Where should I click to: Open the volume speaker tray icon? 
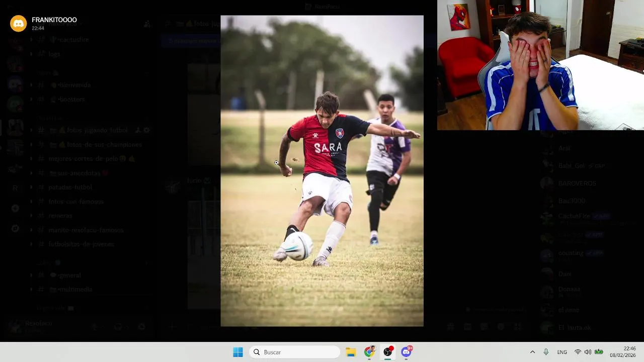pos(588,352)
